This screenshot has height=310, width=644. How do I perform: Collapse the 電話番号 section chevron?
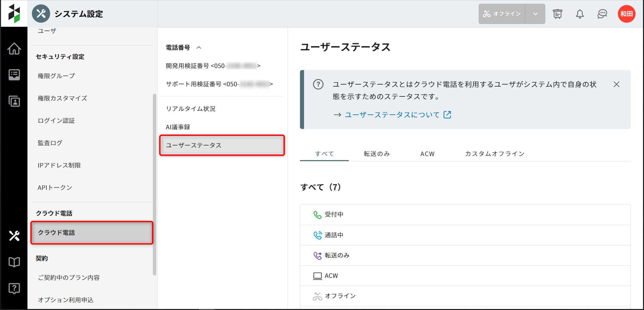[x=199, y=48]
